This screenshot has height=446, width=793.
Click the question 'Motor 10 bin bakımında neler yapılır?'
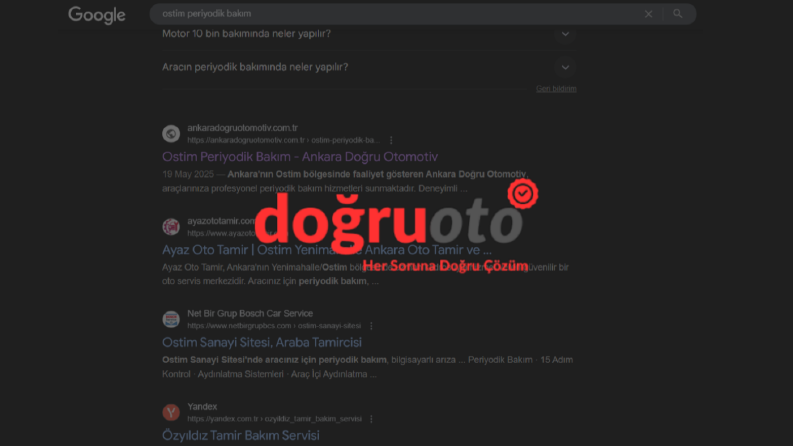pos(246,34)
